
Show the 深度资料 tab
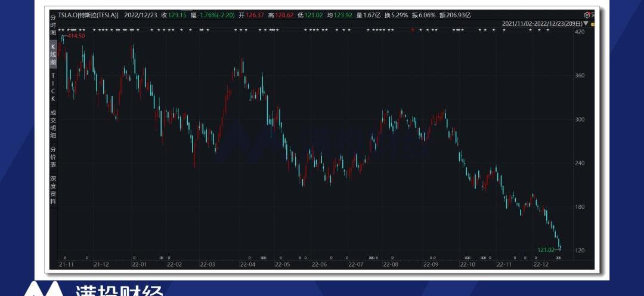pos(53,190)
